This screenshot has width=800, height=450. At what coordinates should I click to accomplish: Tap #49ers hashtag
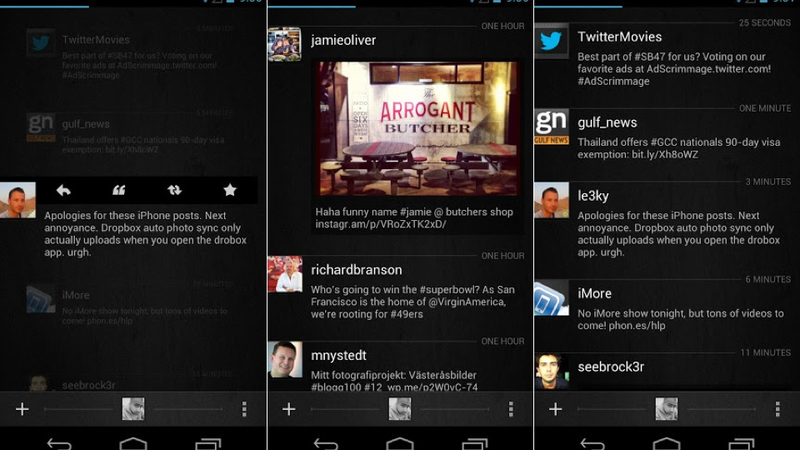coord(407,314)
